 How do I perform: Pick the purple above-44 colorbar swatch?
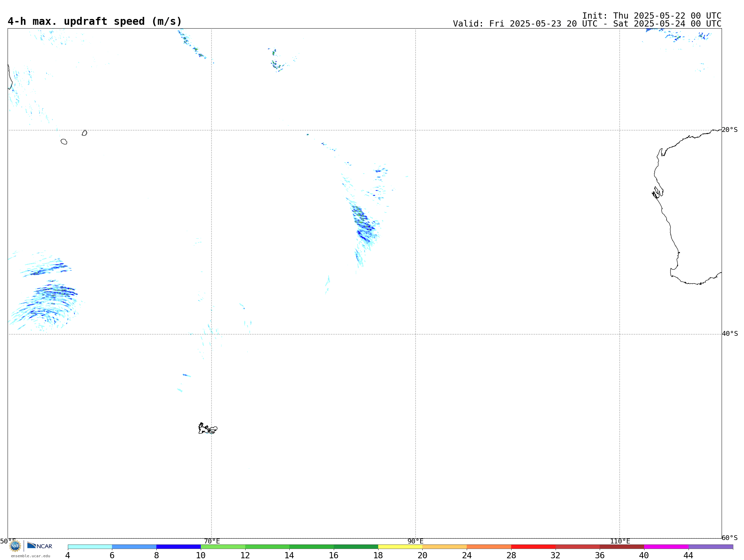pyautogui.click(x=711, y=547)
